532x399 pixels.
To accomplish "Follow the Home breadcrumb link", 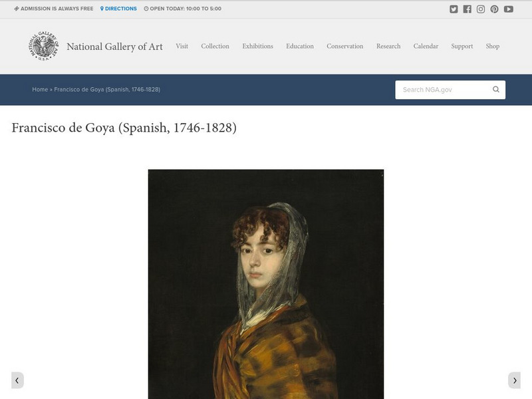I will tap(40, 90).
